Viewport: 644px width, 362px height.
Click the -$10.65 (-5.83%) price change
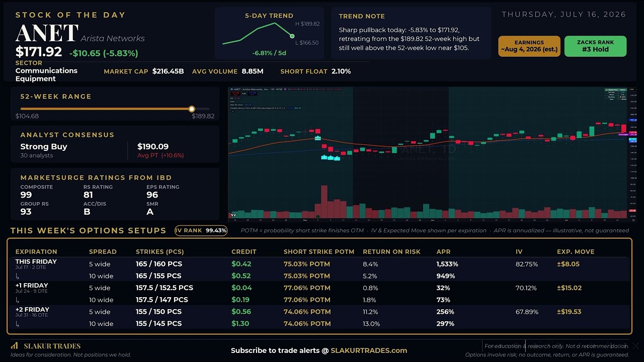click(x=104, y=53)
